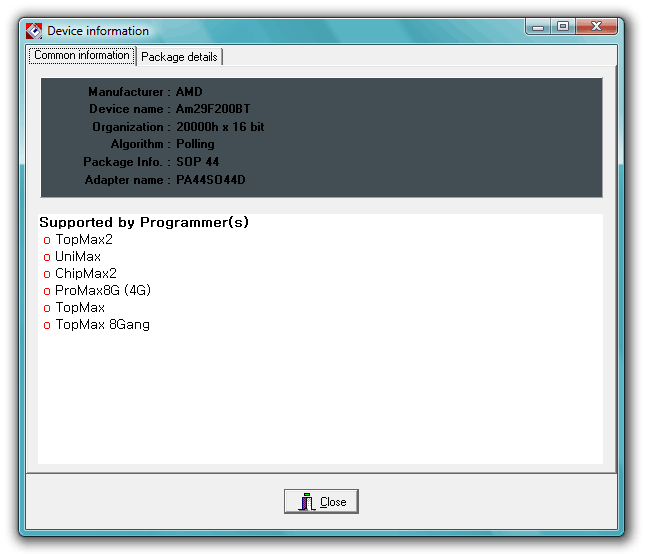
Task: Click the SOP 44 package info value
Action: click(x=197, y=161)
